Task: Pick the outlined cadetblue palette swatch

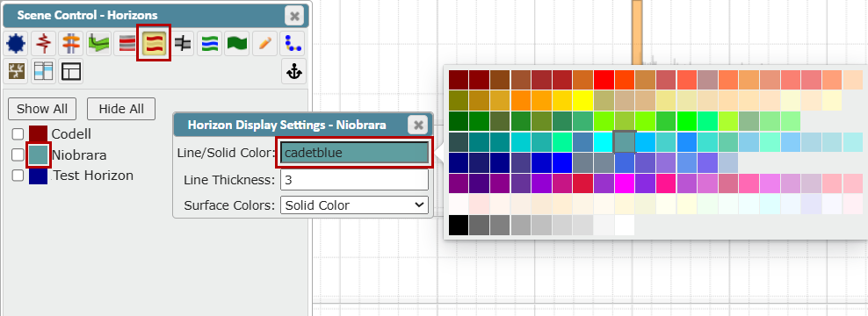Action: pos(625,142)
